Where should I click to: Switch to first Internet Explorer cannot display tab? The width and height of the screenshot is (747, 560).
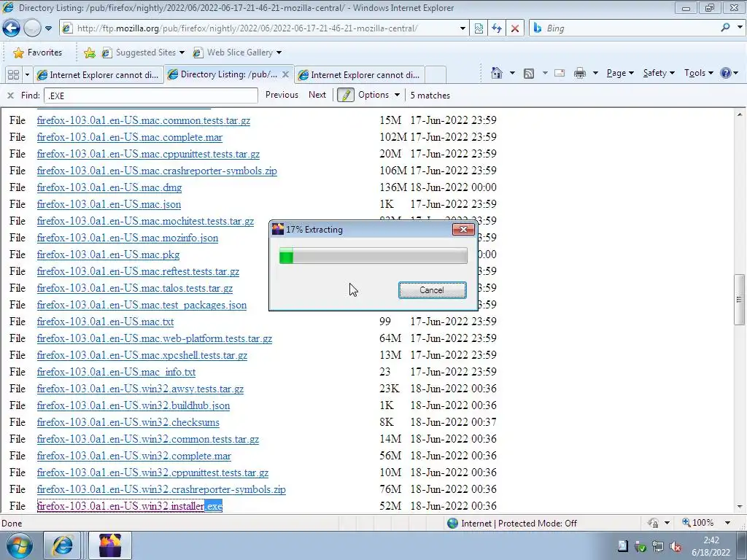pyautogui.click(x=99, y=75)
